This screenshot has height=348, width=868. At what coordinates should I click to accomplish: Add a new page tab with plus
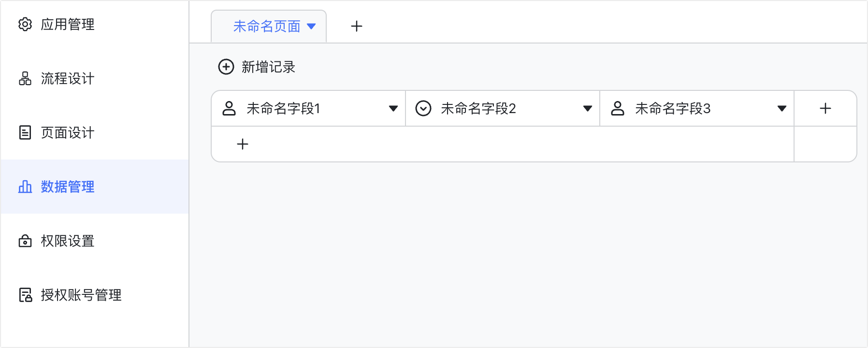point(357,26)
